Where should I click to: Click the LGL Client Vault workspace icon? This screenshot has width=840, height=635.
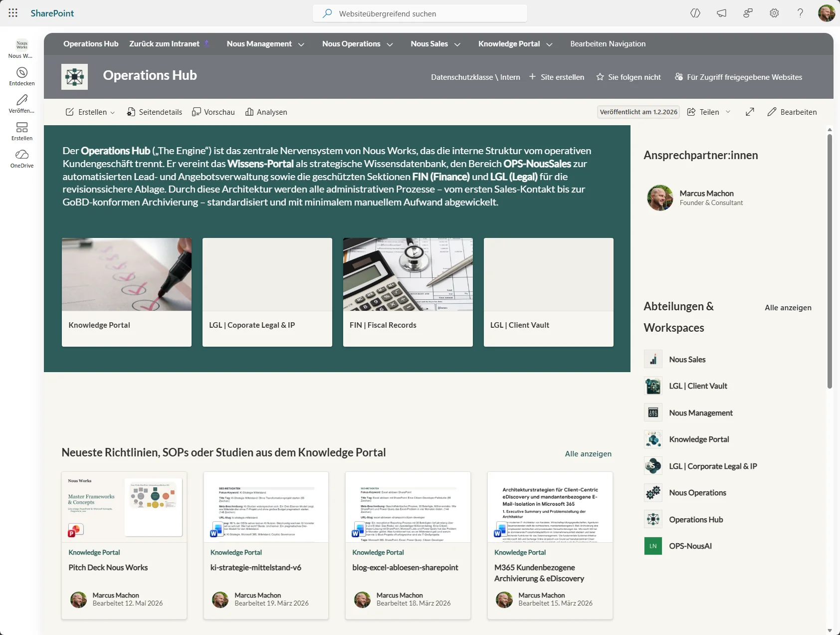click(x=653, y=386)
